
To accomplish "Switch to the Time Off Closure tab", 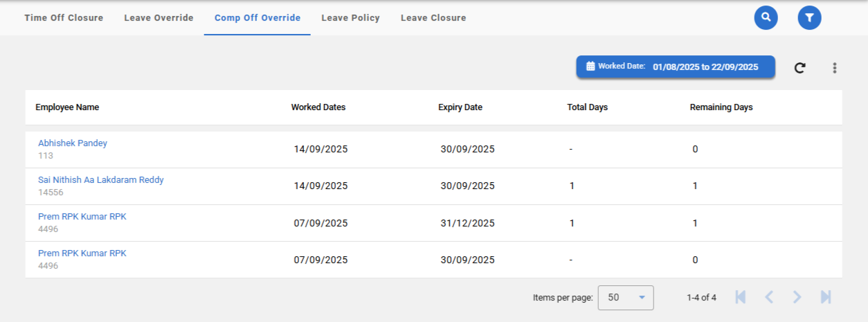I will coord(64,18).
